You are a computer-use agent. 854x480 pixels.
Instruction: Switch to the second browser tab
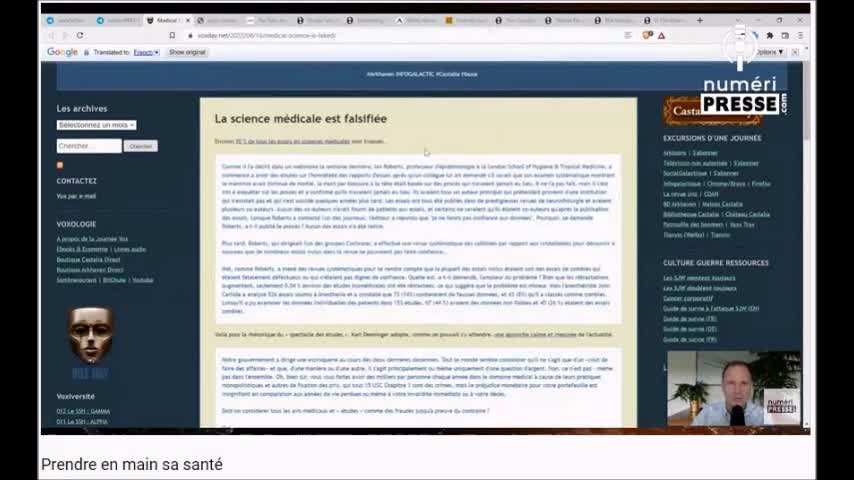click(x=117, y=20)
